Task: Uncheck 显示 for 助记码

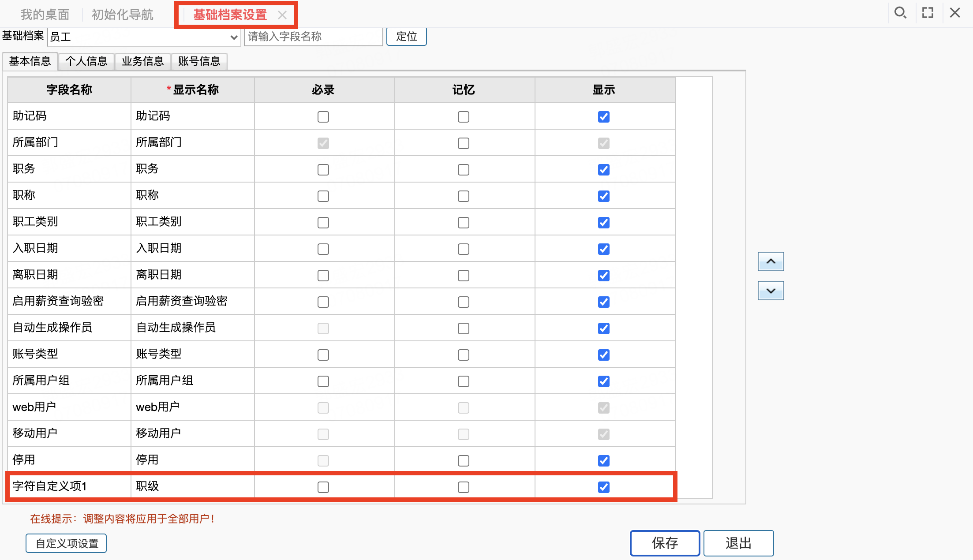Action: point(604,117)
